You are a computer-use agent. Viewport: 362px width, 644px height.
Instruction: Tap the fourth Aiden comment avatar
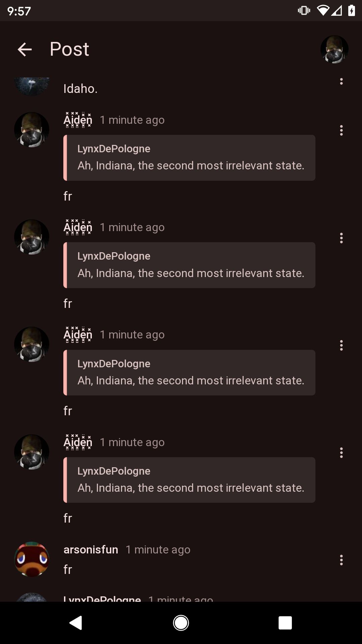pos(32,452)
